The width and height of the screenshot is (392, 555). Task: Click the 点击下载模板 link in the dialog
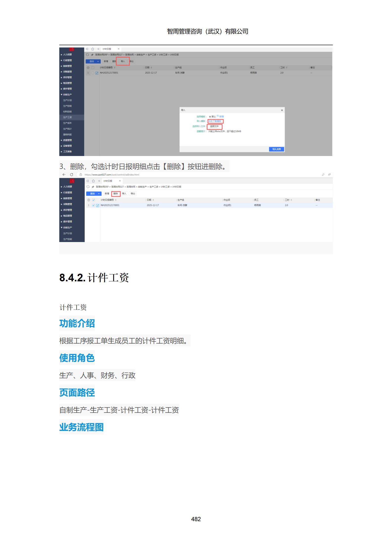[215, 121]
